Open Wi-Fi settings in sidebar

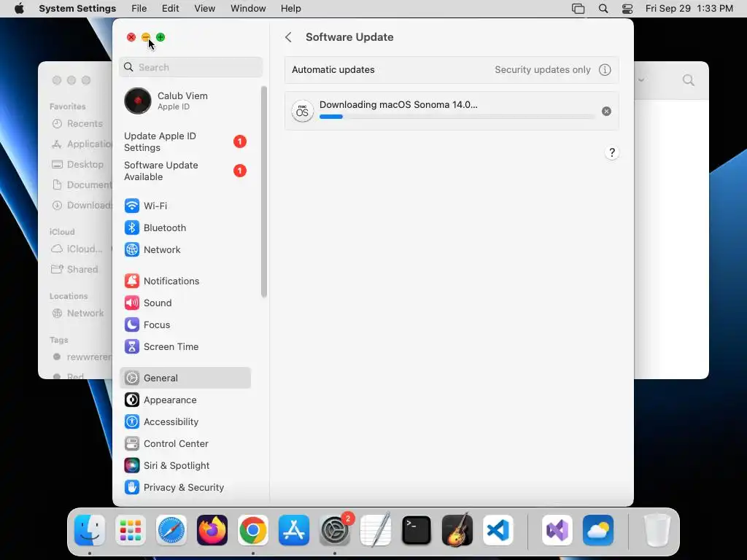coord(185,206)
